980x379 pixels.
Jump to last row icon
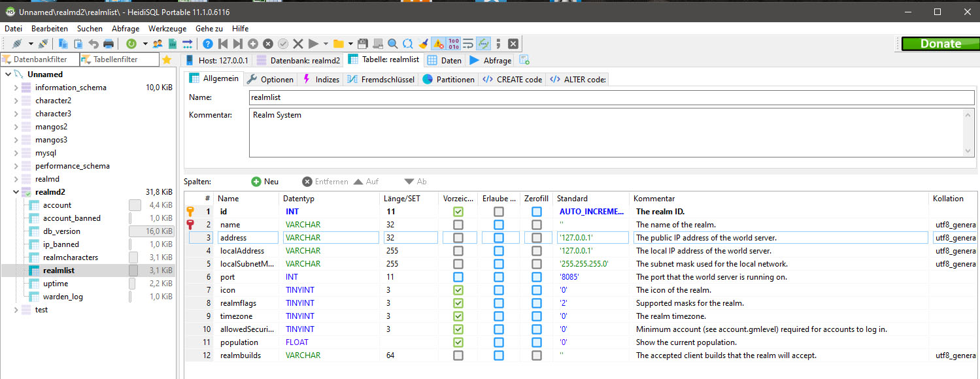[238, 44]
